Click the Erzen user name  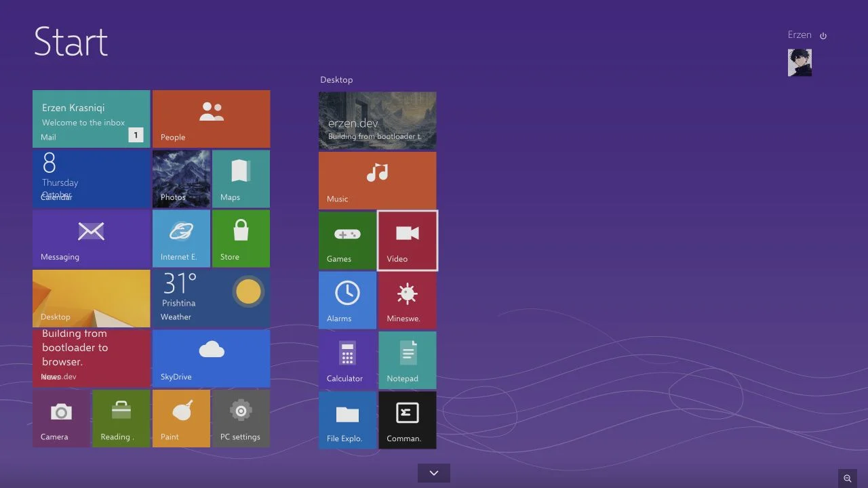pyautogui.click(x=800, y=35)
